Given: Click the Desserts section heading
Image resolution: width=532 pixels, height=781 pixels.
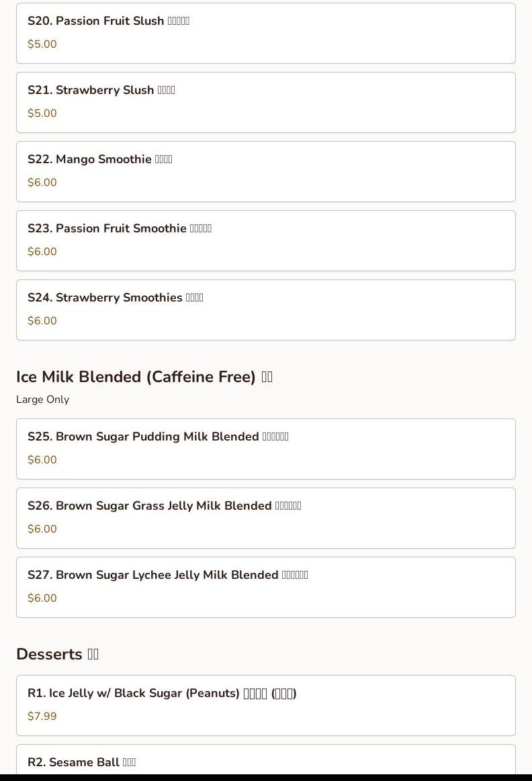Looking at the screenshot, I should [57, 654].
